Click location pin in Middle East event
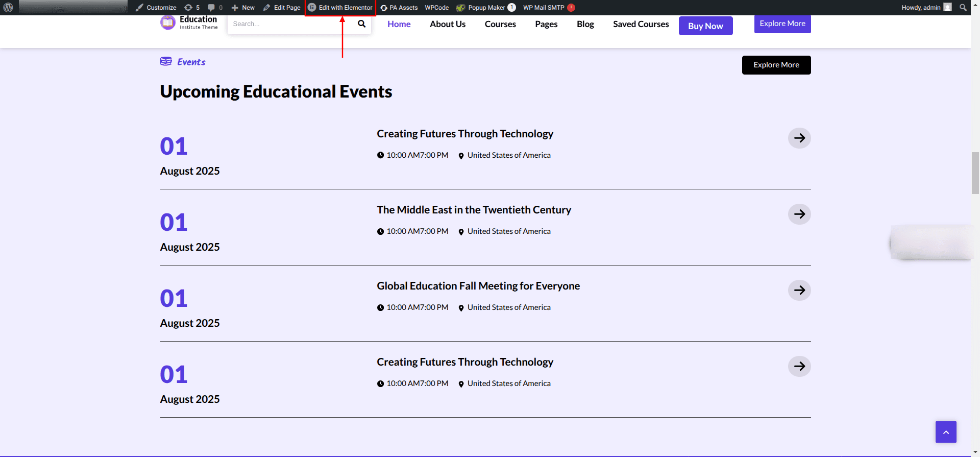Screen dimensions: 980x457 point(461,232)
